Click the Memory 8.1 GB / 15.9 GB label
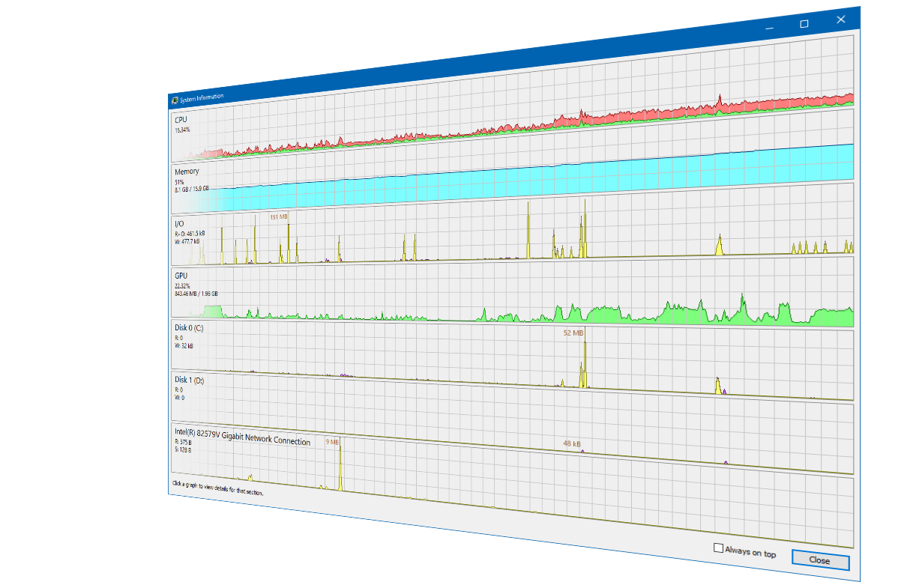 pyautogui.click(x=192, y=190)
